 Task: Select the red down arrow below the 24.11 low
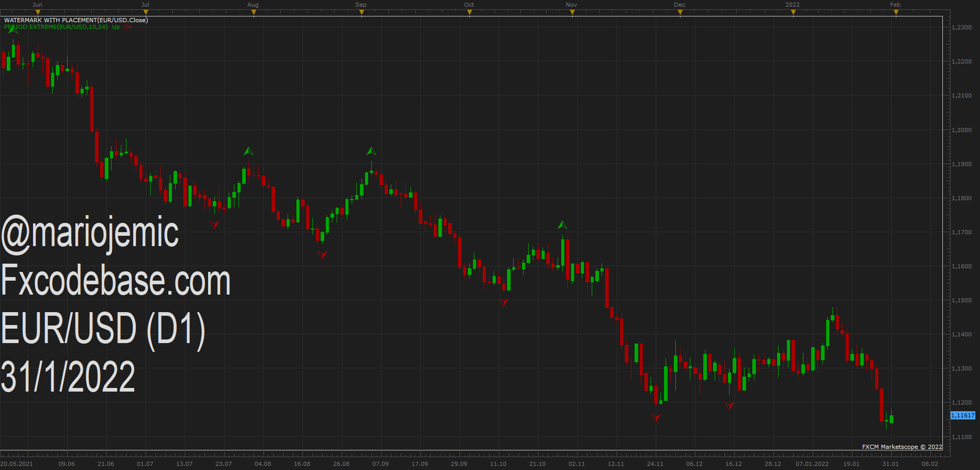coord(656,418)
